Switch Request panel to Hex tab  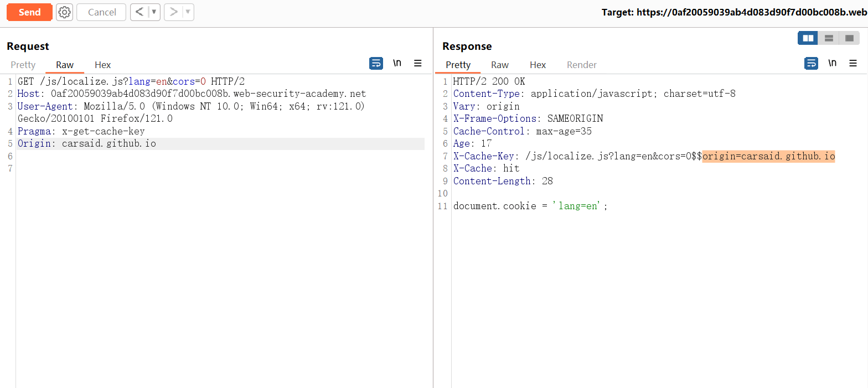point(102,65)
